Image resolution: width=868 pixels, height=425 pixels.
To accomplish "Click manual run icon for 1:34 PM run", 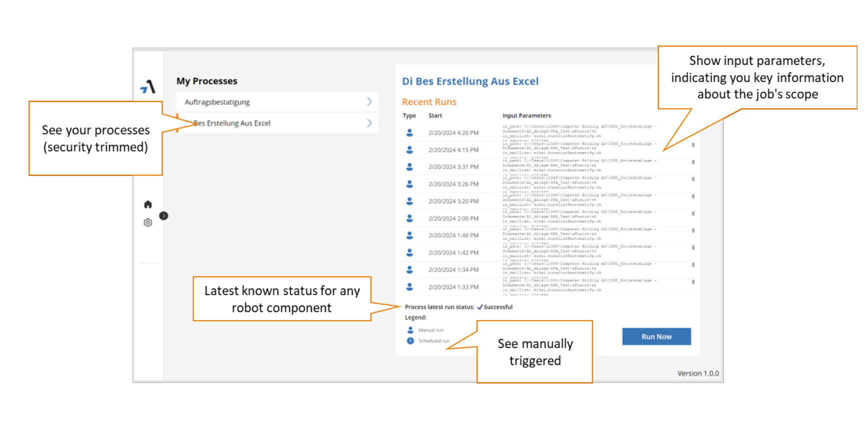I will pos(409,269).
